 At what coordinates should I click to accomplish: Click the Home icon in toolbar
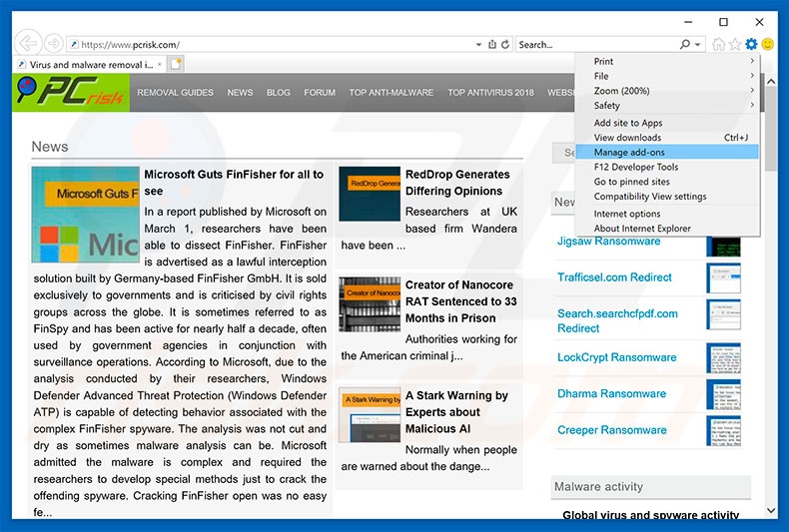(719, 44)
